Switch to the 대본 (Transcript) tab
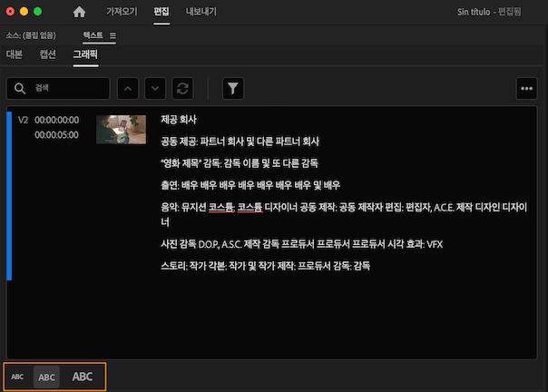Screen dimensions: 548x392 coord(15,54)
